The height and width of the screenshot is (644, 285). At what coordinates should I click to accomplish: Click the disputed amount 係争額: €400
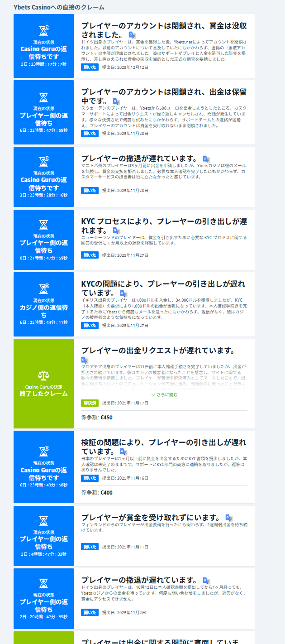97,493
